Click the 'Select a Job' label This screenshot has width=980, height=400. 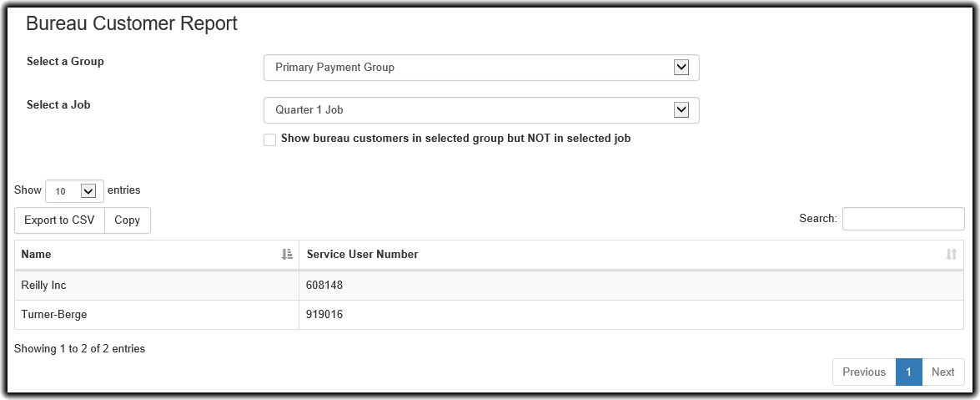pyautogui.click(x=58, y=105)
